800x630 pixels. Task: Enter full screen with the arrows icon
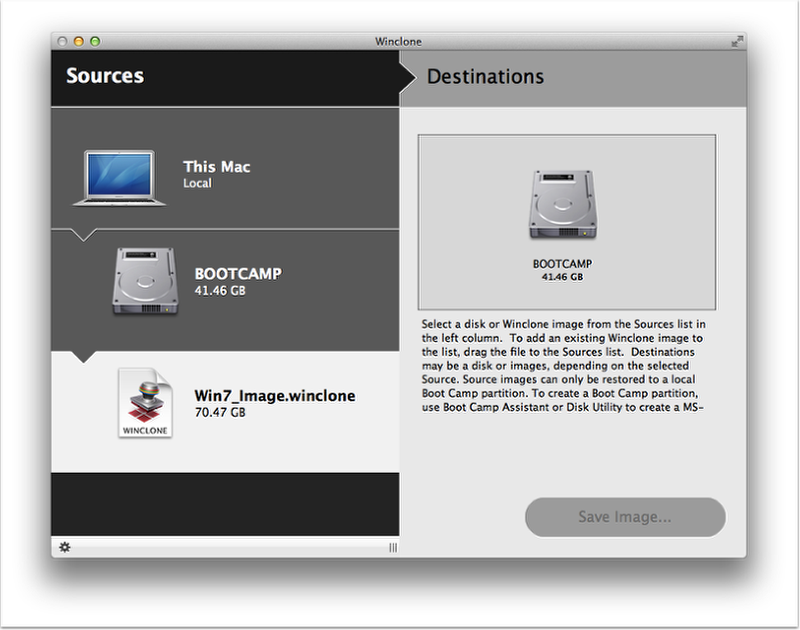(737, 41)
